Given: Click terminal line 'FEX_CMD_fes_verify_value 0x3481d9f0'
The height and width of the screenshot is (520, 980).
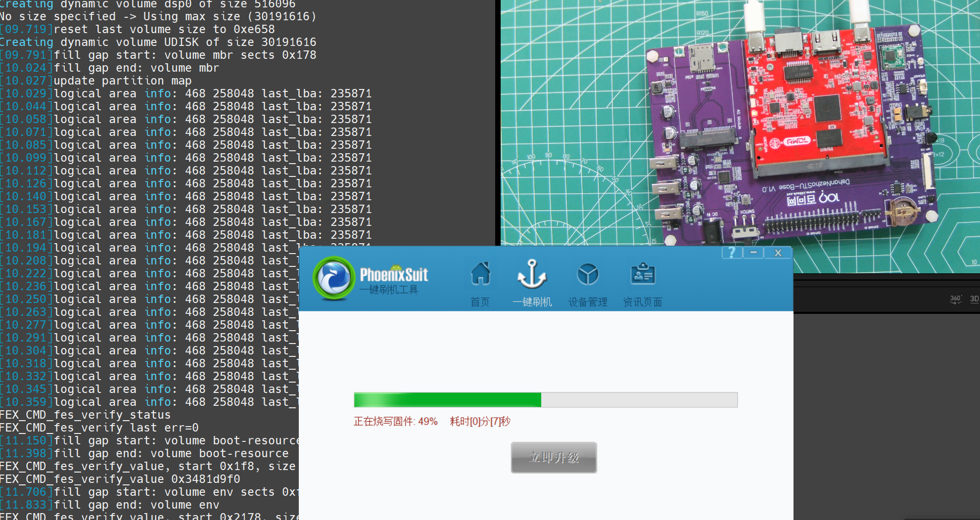Looking at the screenshot, I should click(x=120, y=479).
